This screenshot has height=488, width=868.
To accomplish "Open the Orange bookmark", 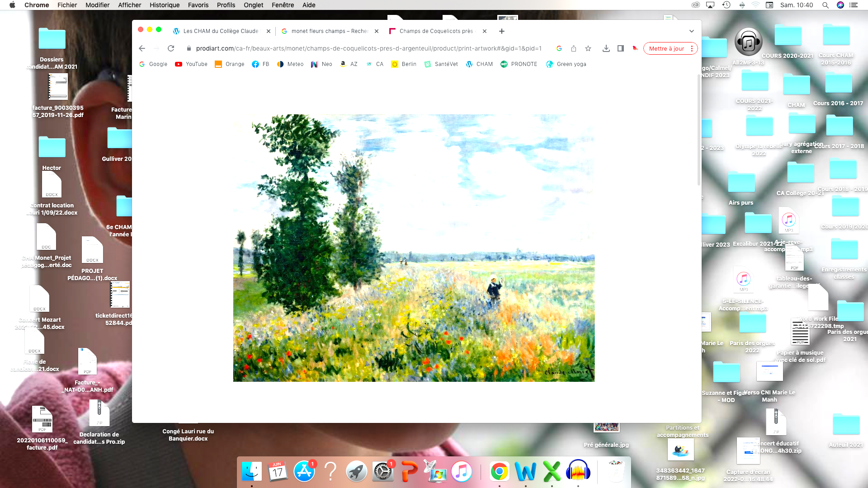I will pos(230,64).
